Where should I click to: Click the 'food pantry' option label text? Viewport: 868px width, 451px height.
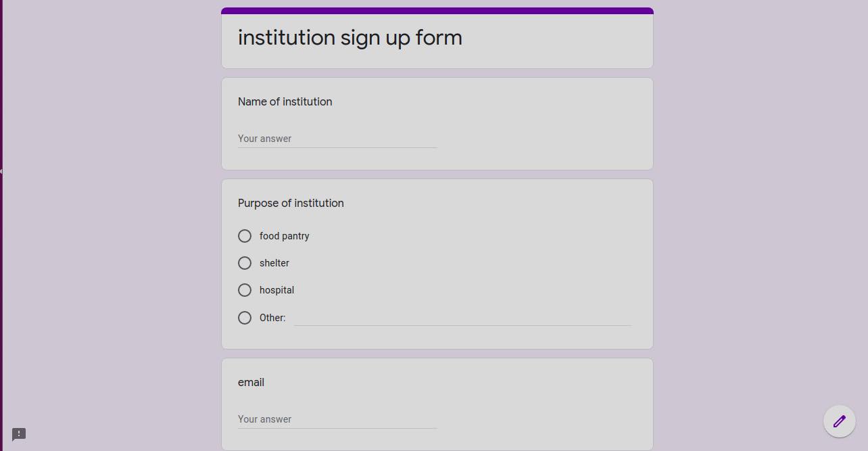285,236
